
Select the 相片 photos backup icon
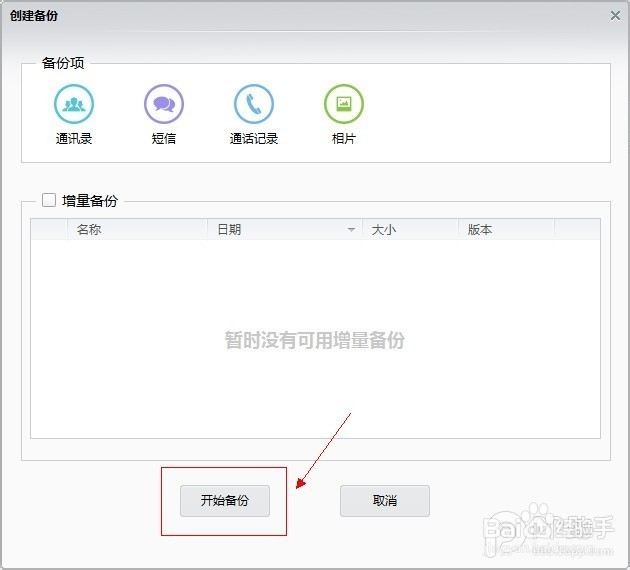[344, 104]
